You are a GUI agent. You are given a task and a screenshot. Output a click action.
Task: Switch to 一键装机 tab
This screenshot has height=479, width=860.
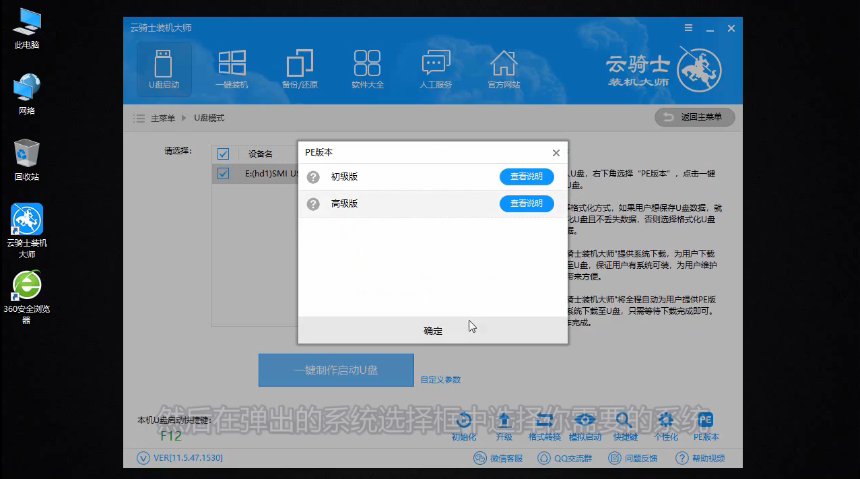[x=231, y=69]
